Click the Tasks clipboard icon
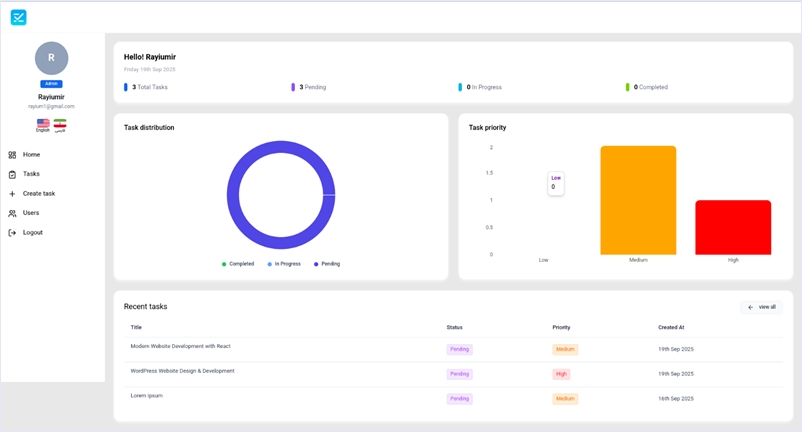The height and width of the screenshot is (432, 802). tap(12, 174)
